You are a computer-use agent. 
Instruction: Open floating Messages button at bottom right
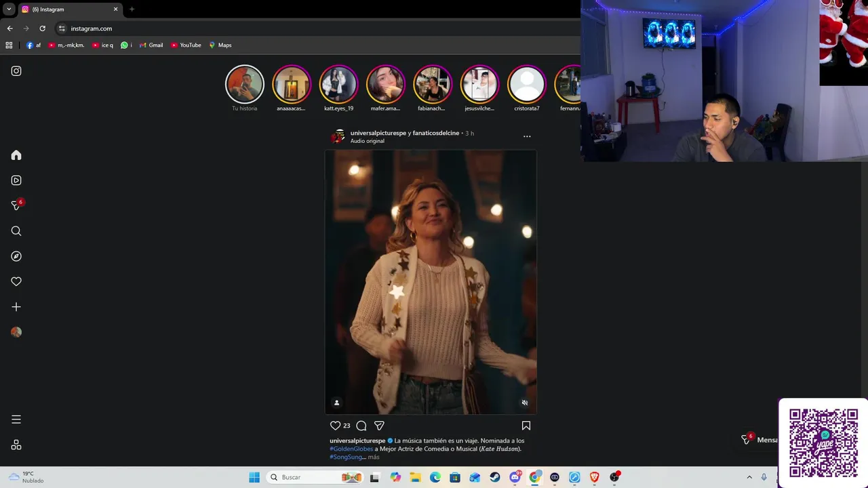tap(761, 440)
